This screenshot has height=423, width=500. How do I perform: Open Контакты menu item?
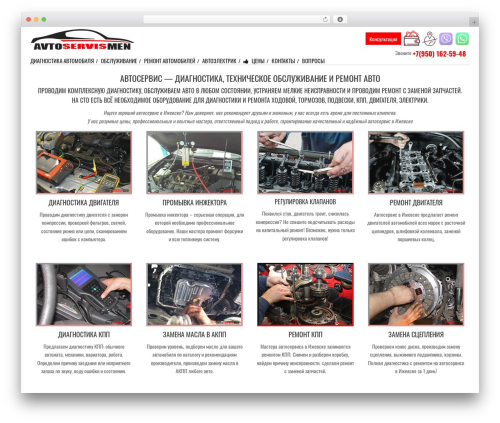(283, 61)
